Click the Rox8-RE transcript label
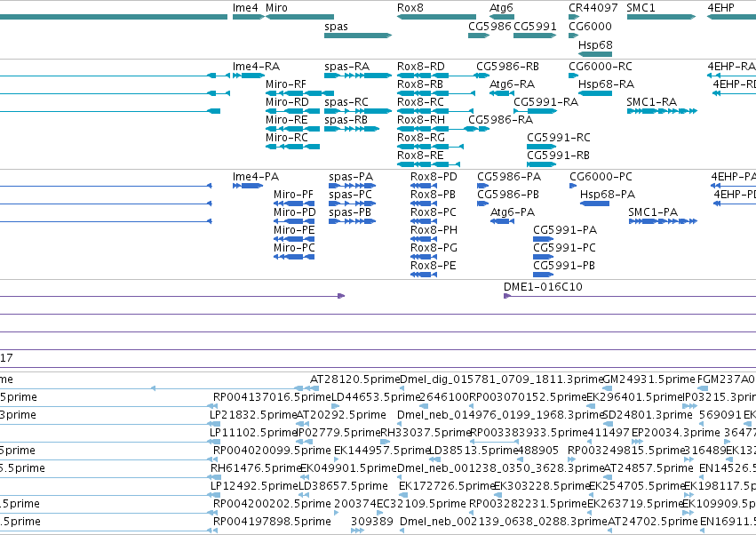756x535 pixels. click(420, 156)
